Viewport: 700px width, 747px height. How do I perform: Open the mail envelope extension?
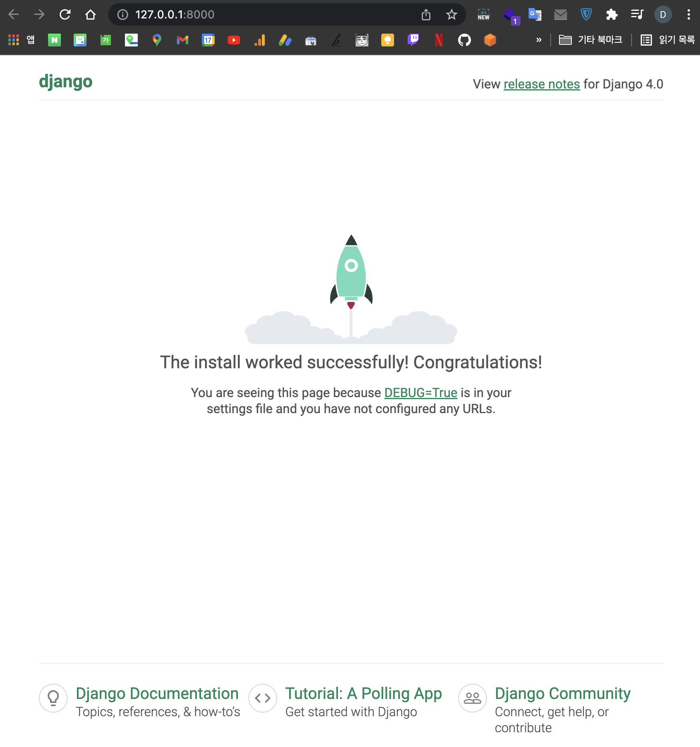click(x=561, y=15)
